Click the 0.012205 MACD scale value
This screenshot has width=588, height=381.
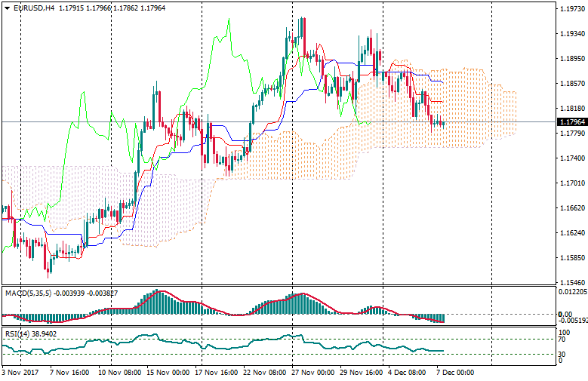pyautogui.click(x=571, y=291)
